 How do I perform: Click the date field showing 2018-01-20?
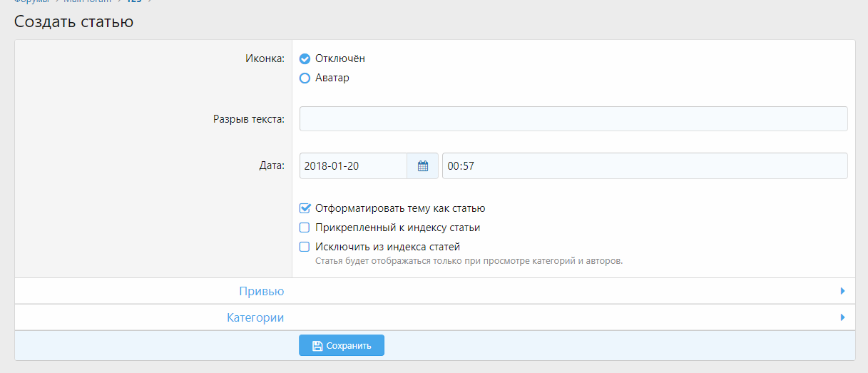pos(353,165)
